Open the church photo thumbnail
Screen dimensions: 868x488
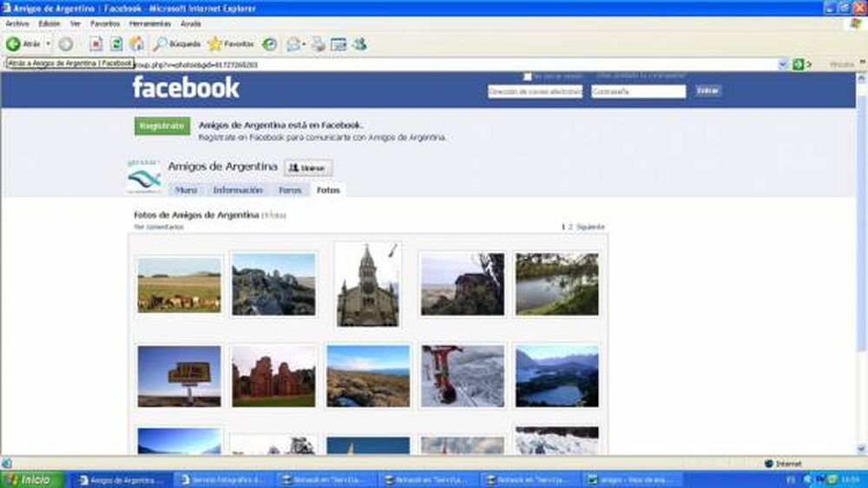click(x=367, y=285)
